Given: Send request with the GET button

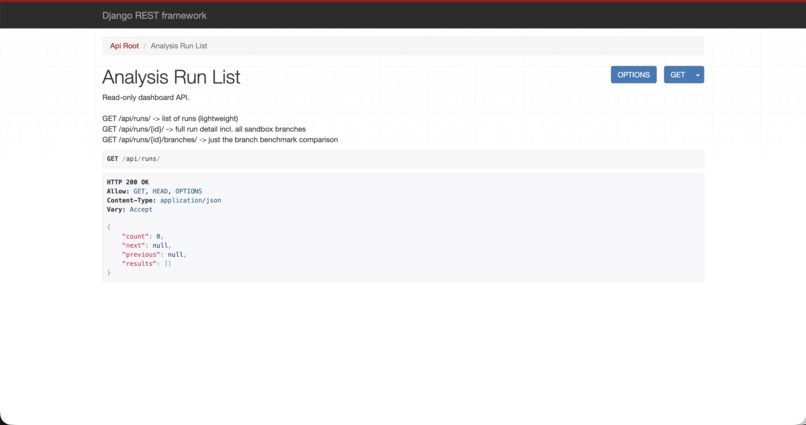Looking at the screenshot, I should pyautogui.click(x=677, y=75).
